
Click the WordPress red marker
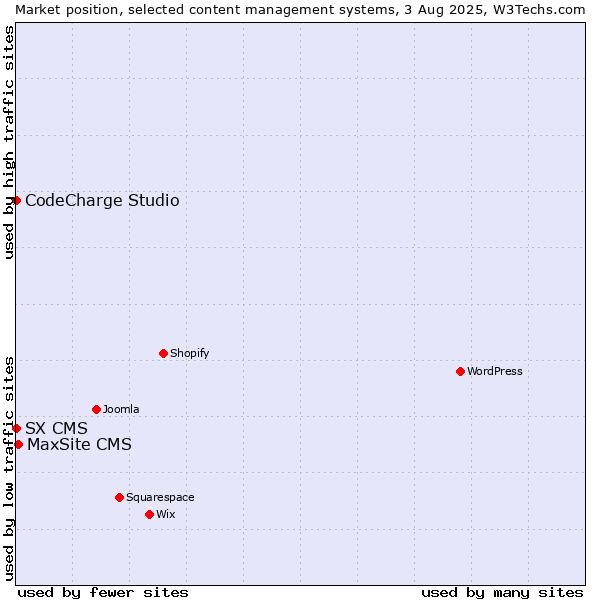point(460,371)
